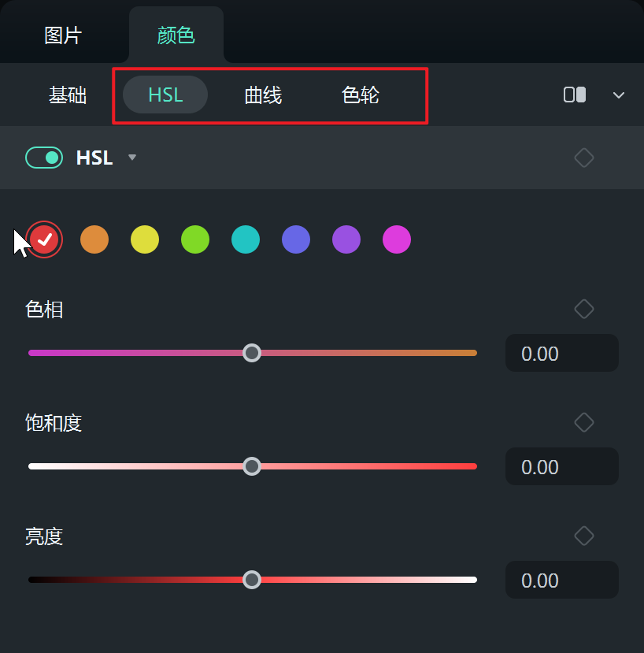Select the green color channel
Viewport: 644px width, 653px height.
[195, 239]
